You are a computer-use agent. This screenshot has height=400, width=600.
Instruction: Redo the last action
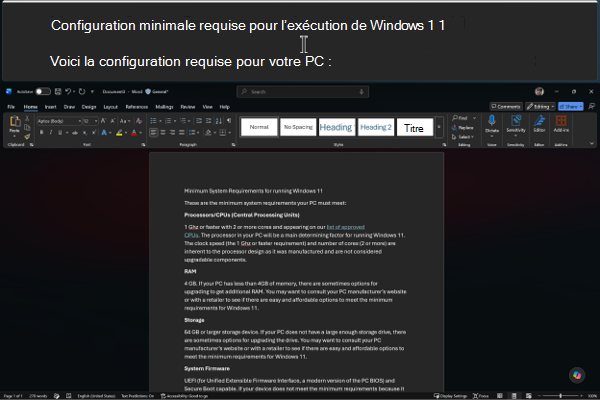(x=82, y=91)
